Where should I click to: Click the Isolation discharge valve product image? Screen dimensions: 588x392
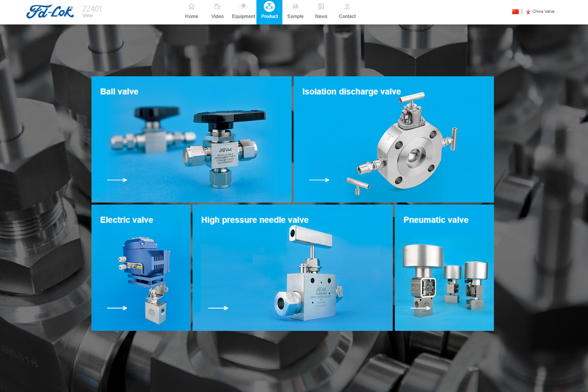pyautogui.click(x=404, y=147)
